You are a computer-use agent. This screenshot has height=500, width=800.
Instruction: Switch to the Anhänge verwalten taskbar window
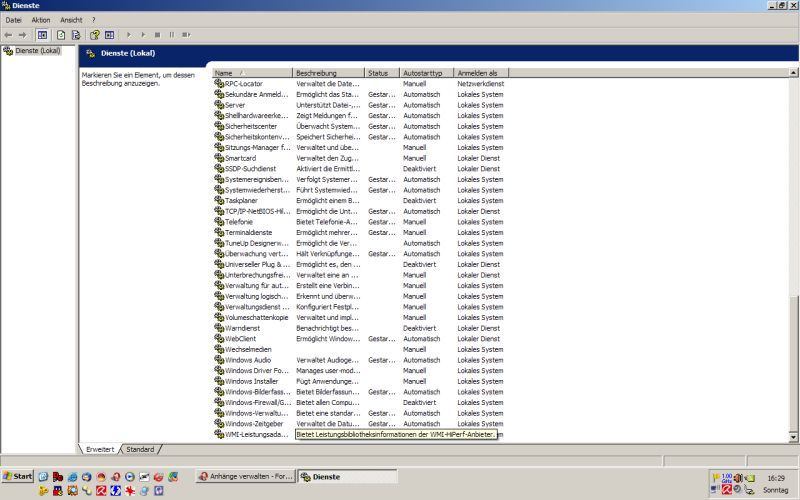point(246,477)
